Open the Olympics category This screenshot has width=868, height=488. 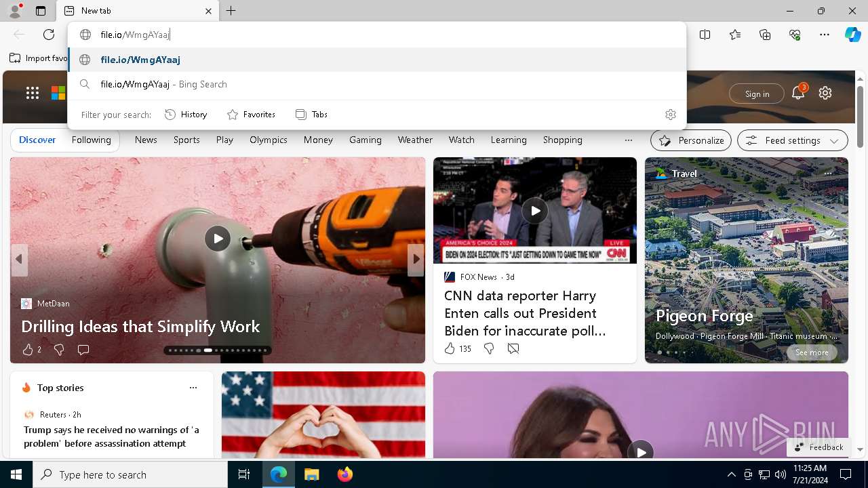point(269,140)
